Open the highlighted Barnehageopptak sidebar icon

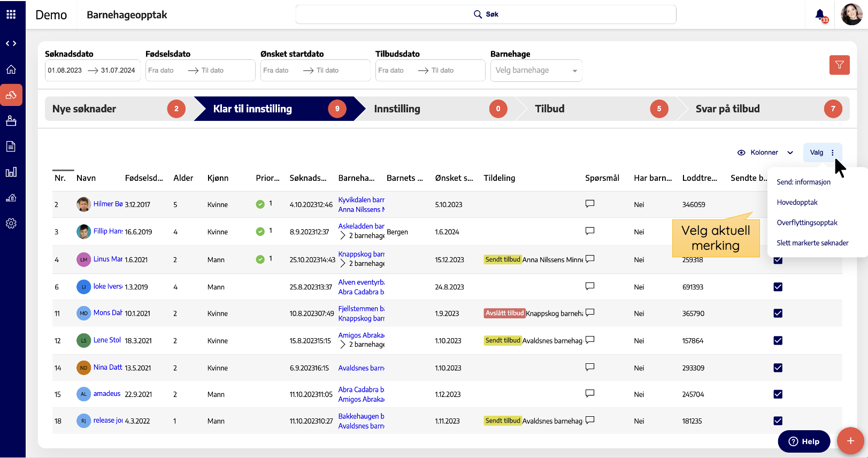[11, 95]
